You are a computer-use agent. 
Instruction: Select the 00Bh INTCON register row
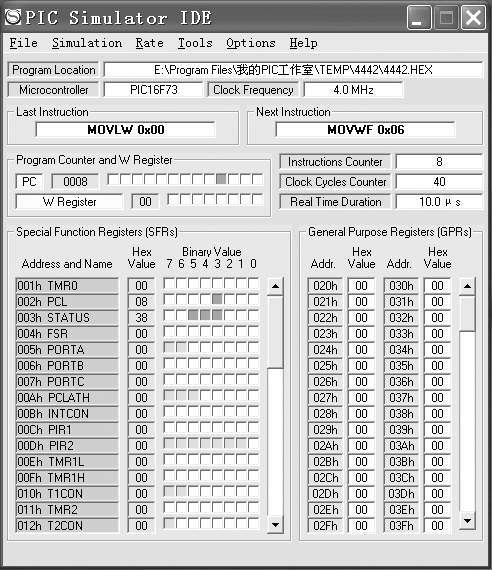point(67,414)
